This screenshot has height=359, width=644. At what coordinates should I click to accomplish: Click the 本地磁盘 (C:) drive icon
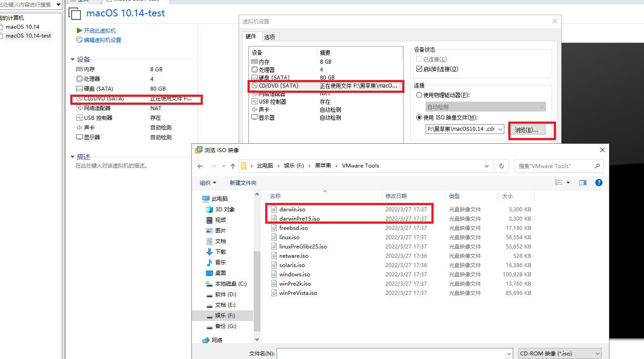pyautogui.click(x=210, y=283)
